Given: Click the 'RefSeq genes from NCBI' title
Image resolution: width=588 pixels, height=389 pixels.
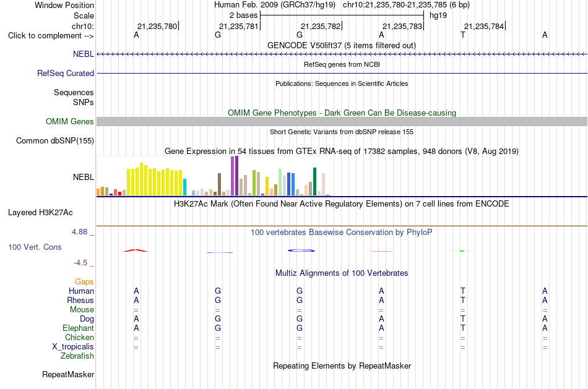Looking at the screenshot, I should pos(342,64).
